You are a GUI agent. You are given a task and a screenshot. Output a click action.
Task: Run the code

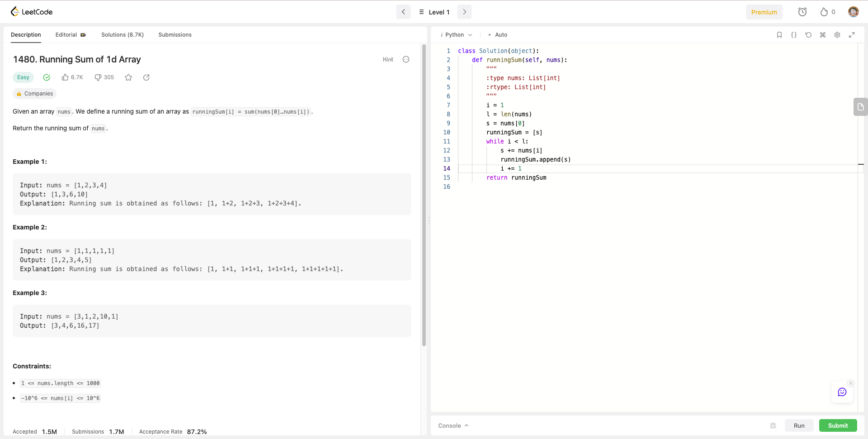pyautogui.click(x=799, y=425)
